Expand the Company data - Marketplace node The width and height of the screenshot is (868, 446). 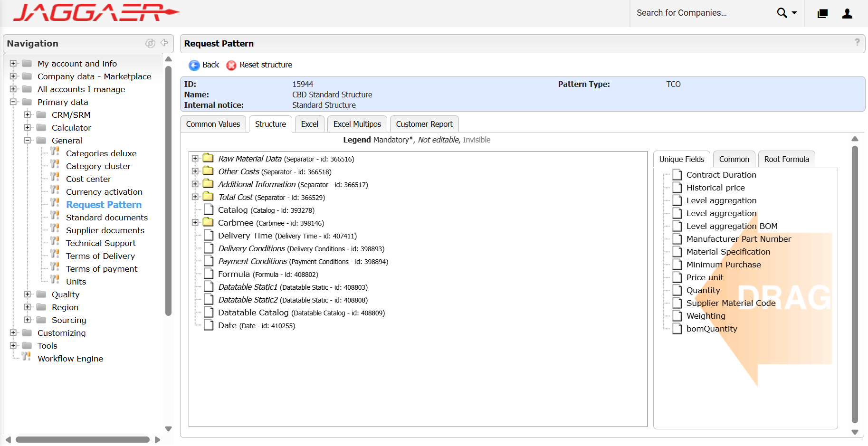pyautogui.click(x=13, y=76)
